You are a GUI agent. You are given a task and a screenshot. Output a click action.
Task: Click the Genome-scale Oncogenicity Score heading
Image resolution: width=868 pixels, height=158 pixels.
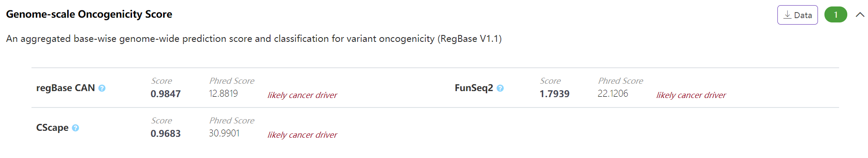tap(89, 14)
